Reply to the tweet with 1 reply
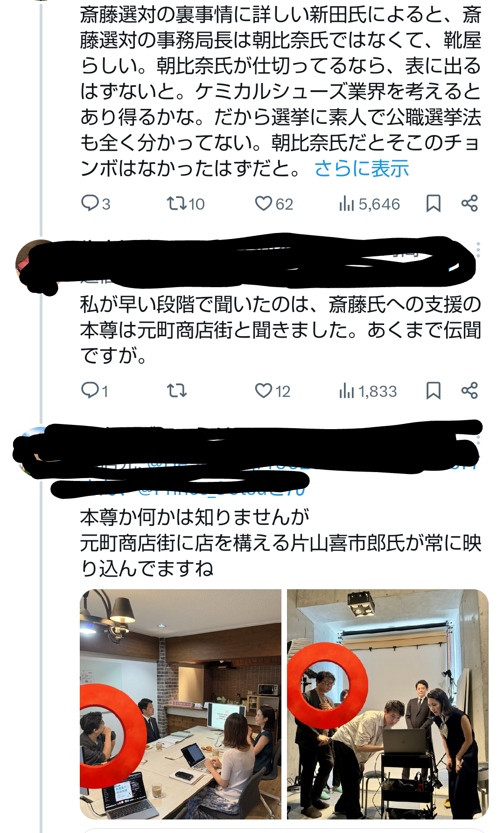The image size is (504, 833). coord(95,391)
